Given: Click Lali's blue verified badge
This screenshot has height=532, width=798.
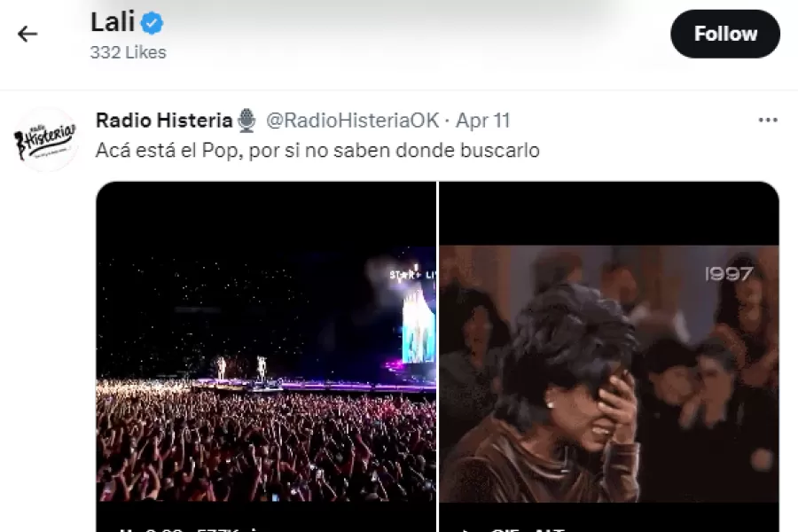Looking at the screenshot, I should coord(151,23).
